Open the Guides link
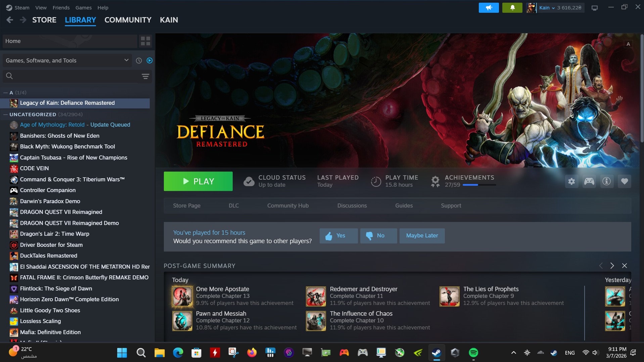 click(404, 206)
